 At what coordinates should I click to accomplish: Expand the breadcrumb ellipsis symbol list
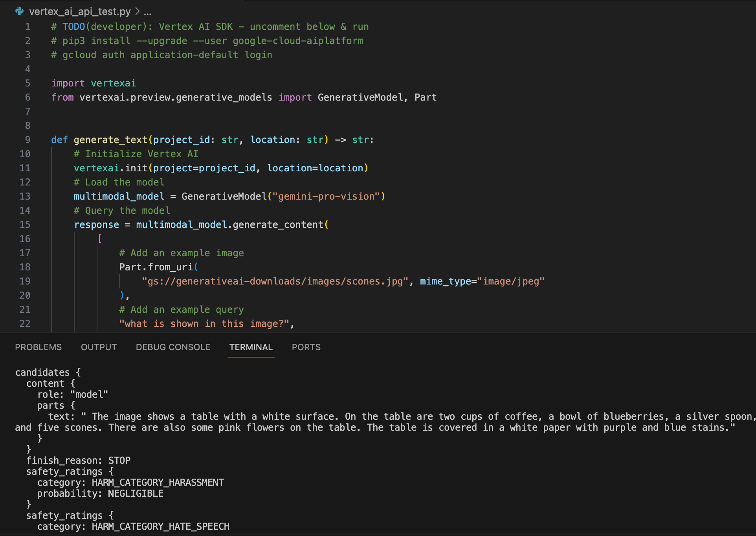147,12
